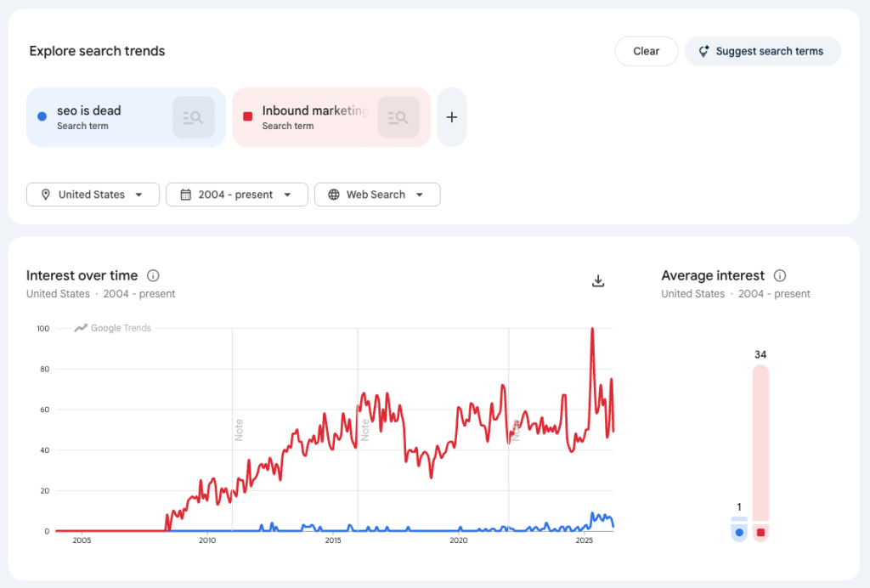This screenshot has width=870, height=588.
Task: Click the Note marker near 2016 on chart
Action: click(x=364, y=427)
